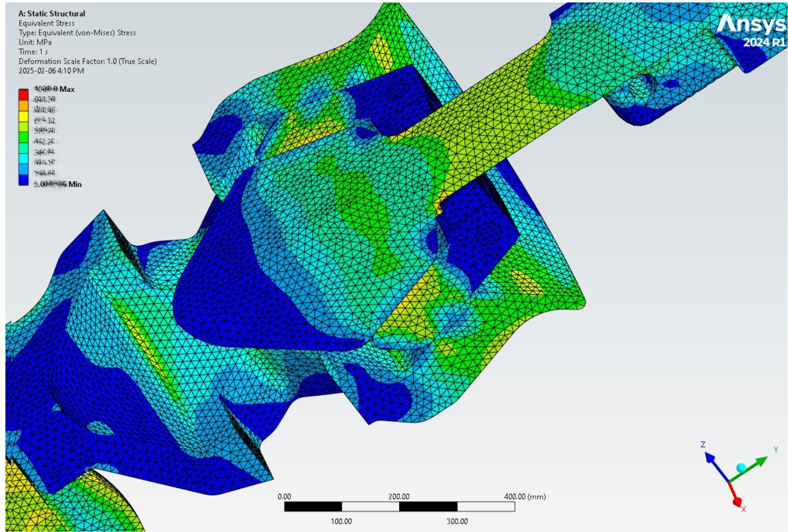Select the dark blue minimum legend band
Screen dimensions: 788x532
pyautogui.click(x=23, y=180)
